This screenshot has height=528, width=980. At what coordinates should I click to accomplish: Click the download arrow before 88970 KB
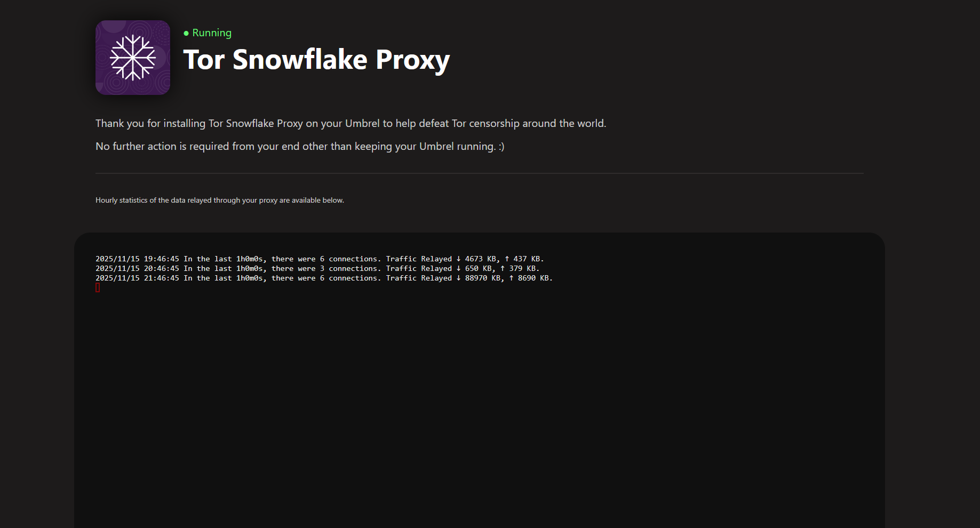(x=458, y=278)
